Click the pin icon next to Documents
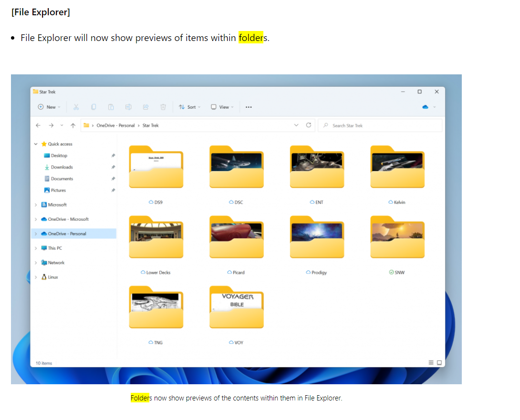Screen dimensions: 520x420 click(113, 179)
